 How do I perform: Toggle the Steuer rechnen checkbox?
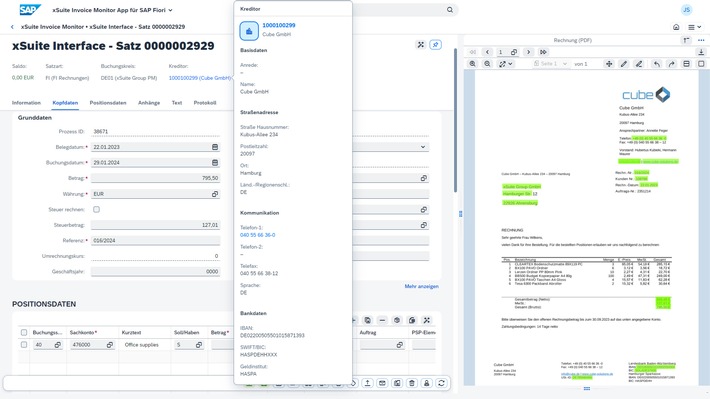point(96,209)
